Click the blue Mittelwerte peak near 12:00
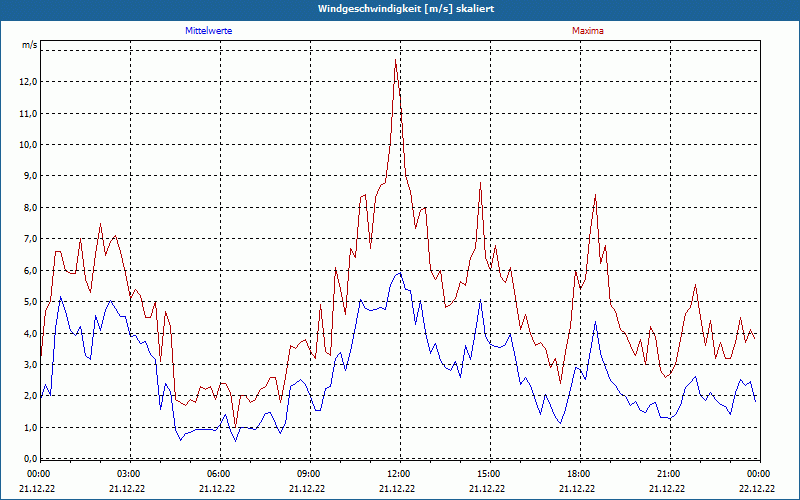The width and height of the screenshot is (800, 500). 400,273
